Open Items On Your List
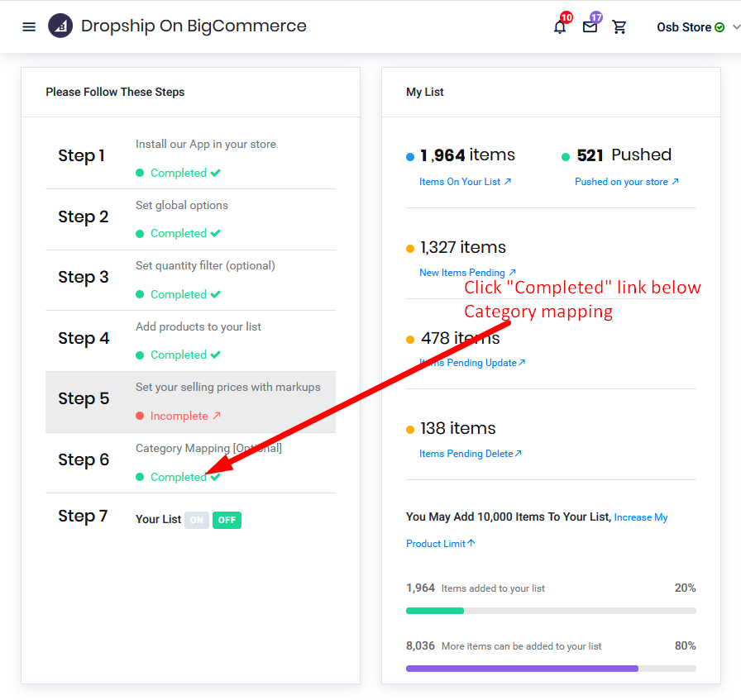The width and height of the screenshot is (741, 700). [465, 182]
